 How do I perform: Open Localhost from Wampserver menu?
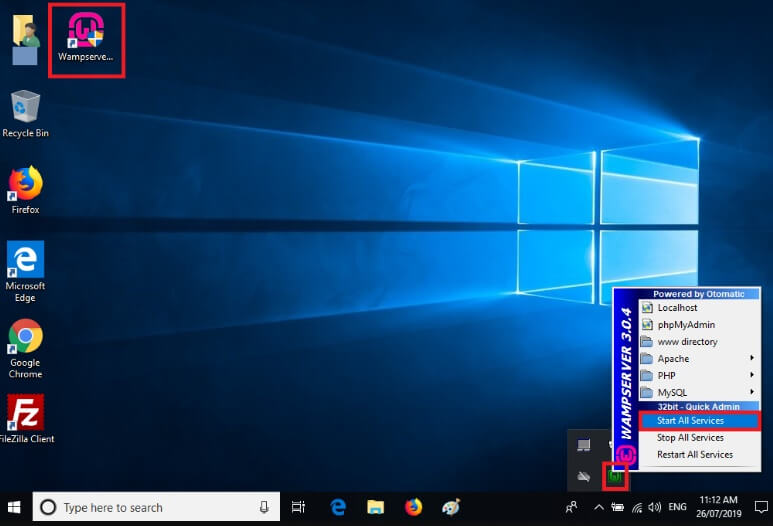pos(700,308)
